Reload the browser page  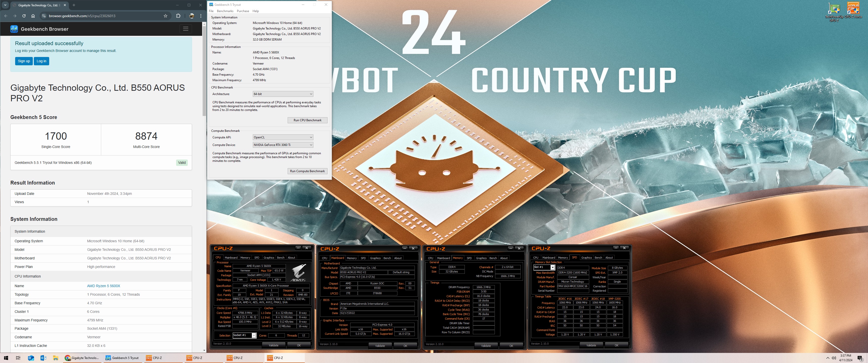coord(24,16)
